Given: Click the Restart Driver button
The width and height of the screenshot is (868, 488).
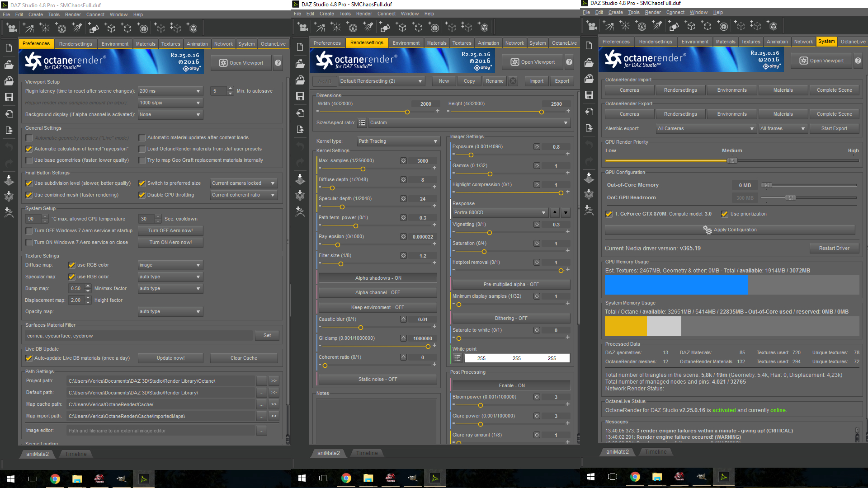Looking at the screenshot, I should tap(834, 249).
